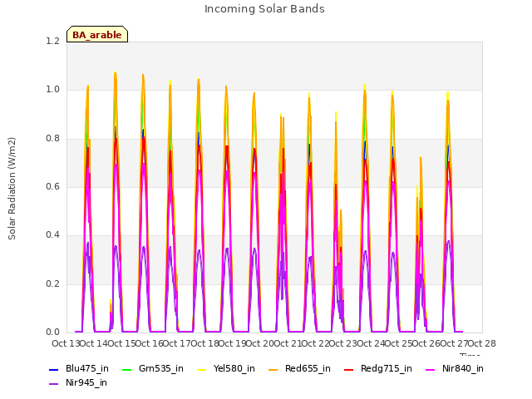Click the blue Blu475_in legend swatch
This screenshot has width=532, height=399.
point(54,369)
